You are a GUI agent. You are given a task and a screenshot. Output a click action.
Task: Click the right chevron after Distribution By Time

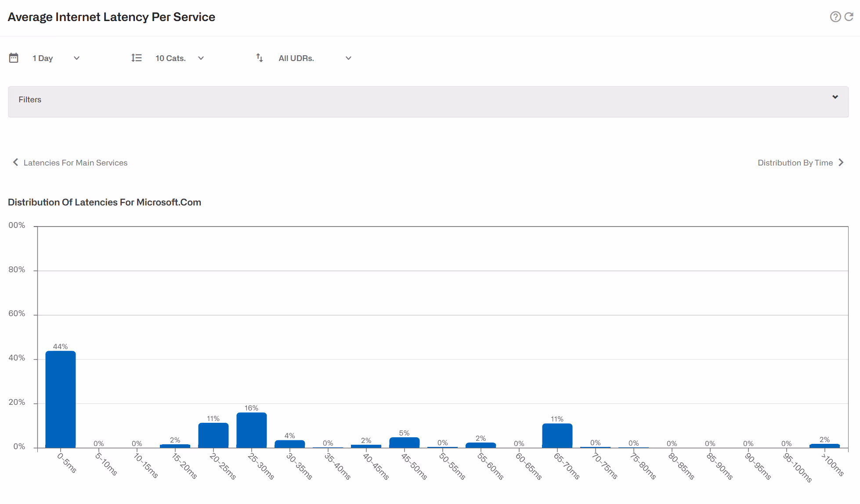tap(841, 162)
